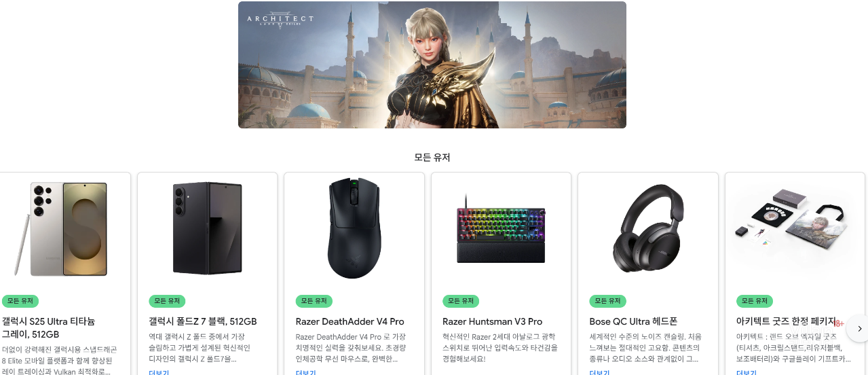Open the Razer DeathAdder V4 Pro title
This screenshot has width=868, height=375.
coord(350,321)
